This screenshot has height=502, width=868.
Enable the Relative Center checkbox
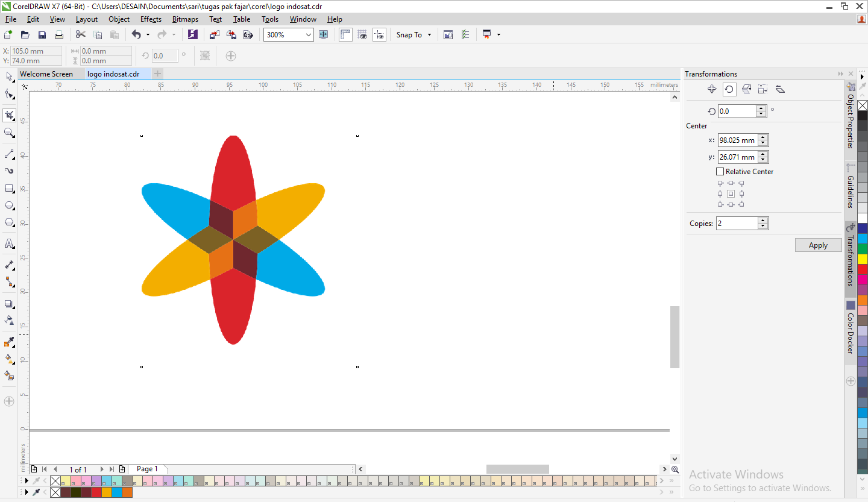(x=720, y=172)
